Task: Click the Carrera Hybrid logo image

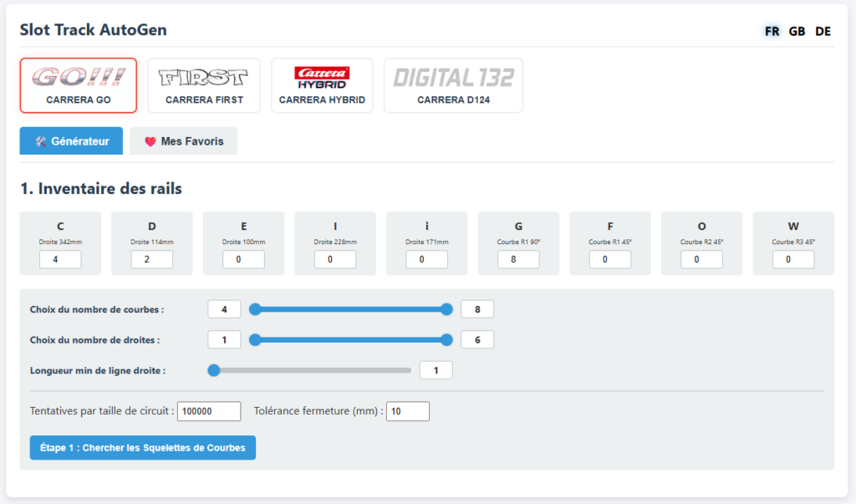Action: 322,78
